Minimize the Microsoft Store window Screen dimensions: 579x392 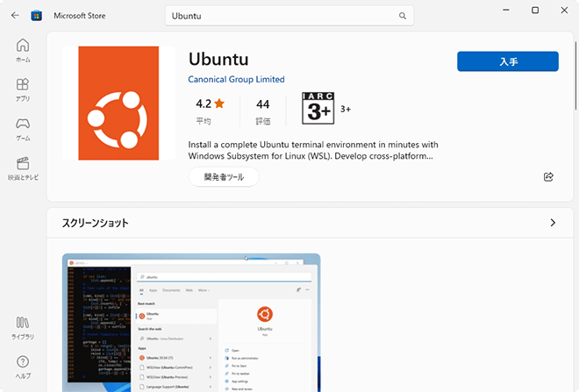(x=506, y=10)
